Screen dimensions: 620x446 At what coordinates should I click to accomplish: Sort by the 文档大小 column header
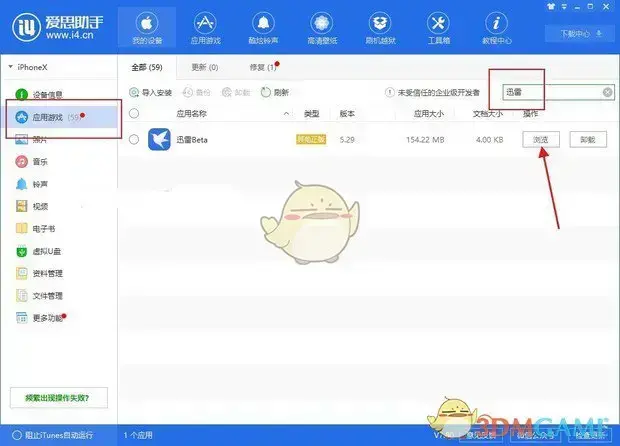tap(488, 114)
